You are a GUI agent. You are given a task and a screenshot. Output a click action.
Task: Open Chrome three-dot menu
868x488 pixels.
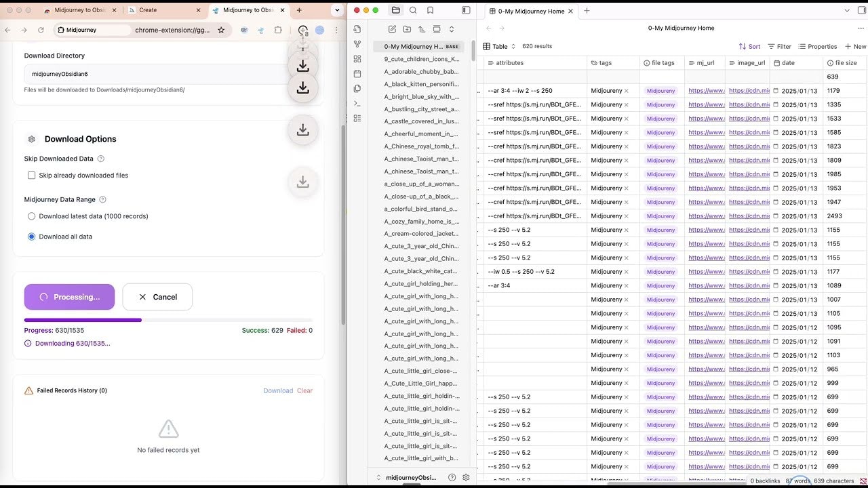point(337,30)
